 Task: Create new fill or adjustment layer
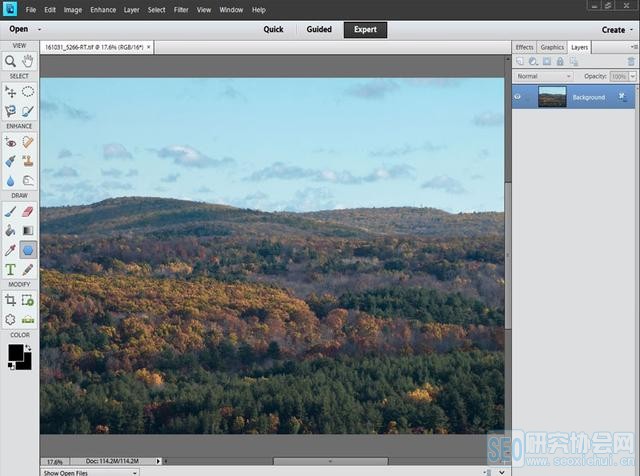pyautogui.click(x=533, y=61)
